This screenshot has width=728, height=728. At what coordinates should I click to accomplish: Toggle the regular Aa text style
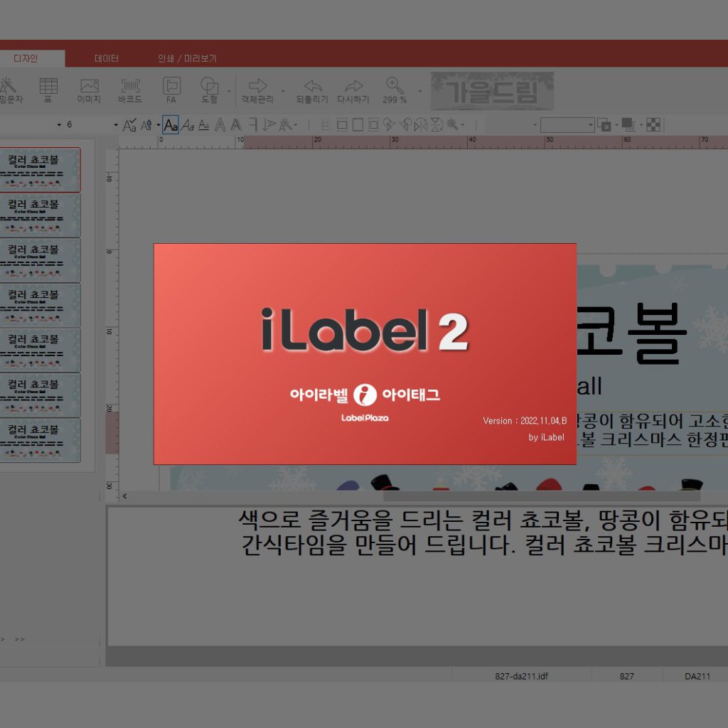pos(171,125)
